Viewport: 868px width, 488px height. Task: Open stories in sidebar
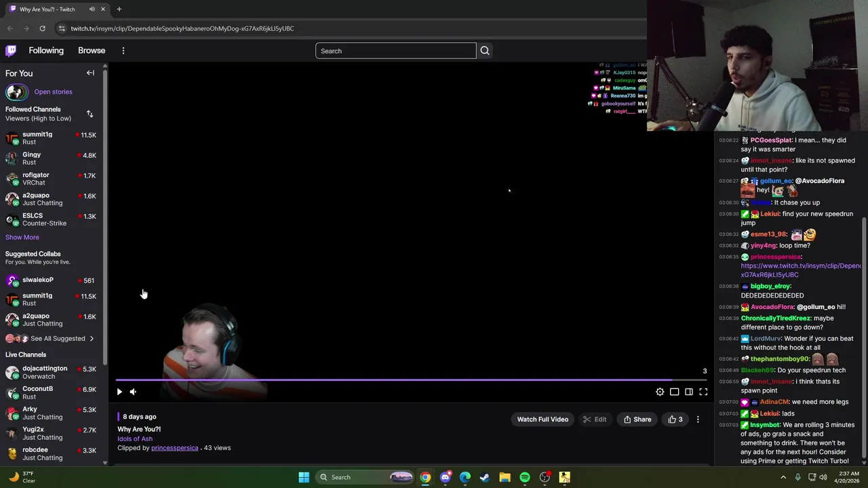point(53,92)
